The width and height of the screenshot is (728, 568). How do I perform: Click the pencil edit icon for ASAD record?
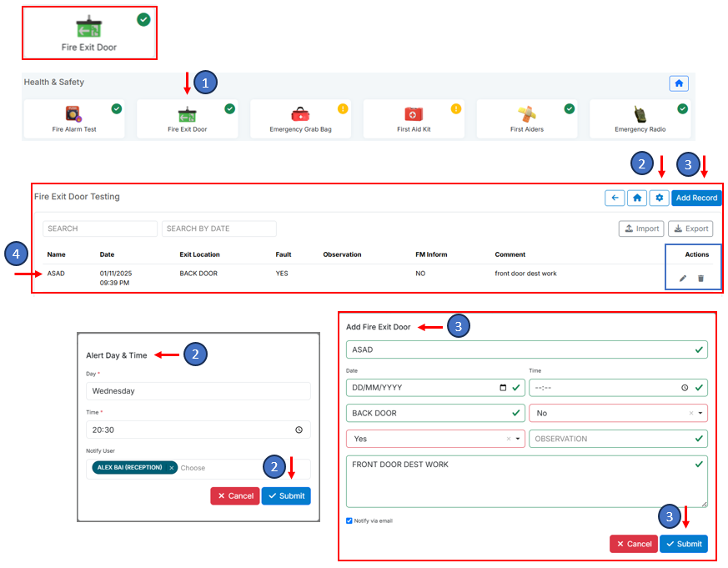point(683,279)
